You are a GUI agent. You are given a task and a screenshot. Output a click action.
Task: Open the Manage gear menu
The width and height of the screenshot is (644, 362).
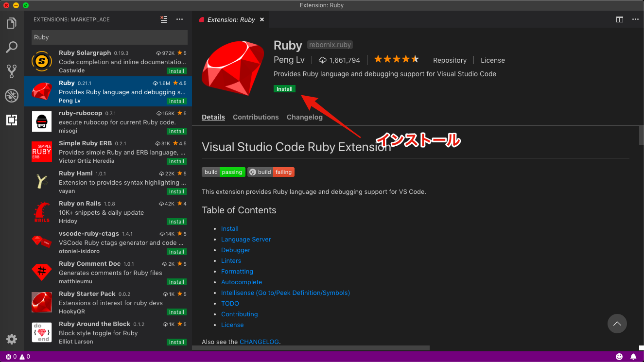coord(12,339)
